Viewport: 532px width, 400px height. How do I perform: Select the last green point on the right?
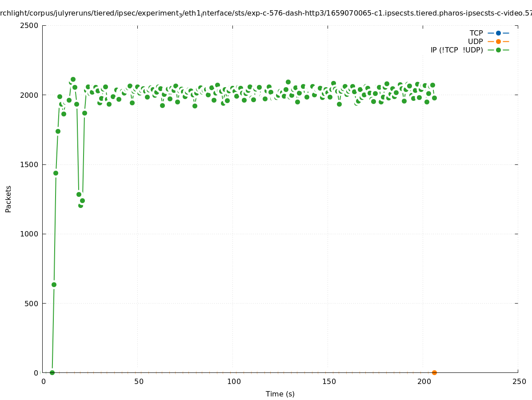[434, 98]
